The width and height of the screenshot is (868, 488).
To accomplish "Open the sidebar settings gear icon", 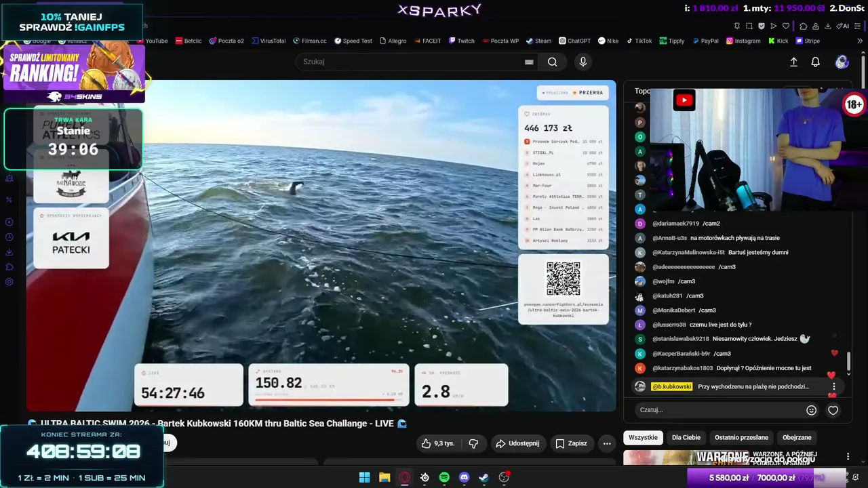I will tap(9, 282).
